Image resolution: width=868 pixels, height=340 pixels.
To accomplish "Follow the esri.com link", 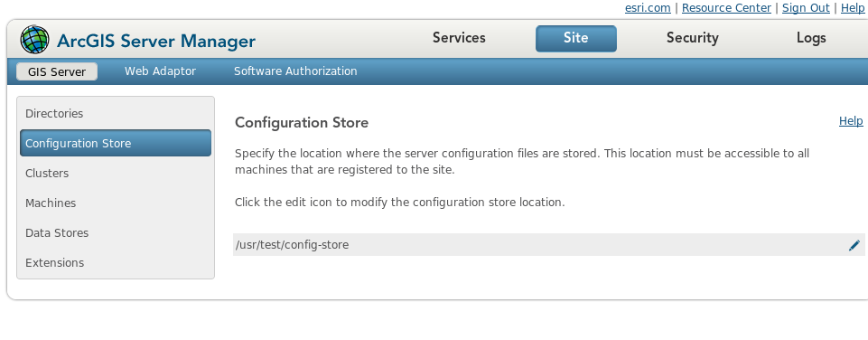I will (647, 8).
